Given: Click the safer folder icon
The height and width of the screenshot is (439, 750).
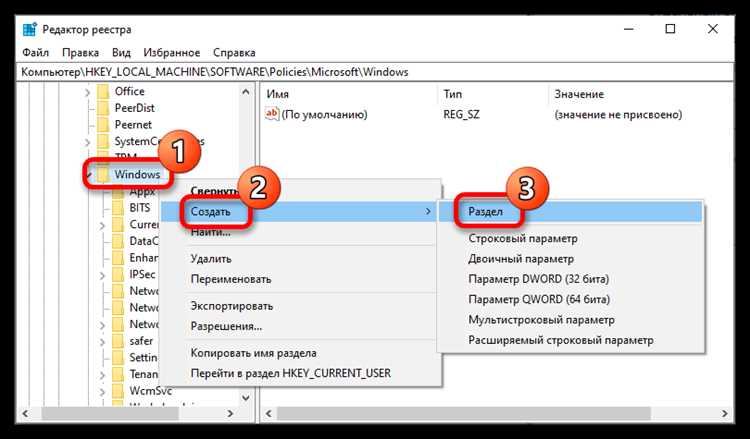Looking at the screenshot, I should point(118,341).
